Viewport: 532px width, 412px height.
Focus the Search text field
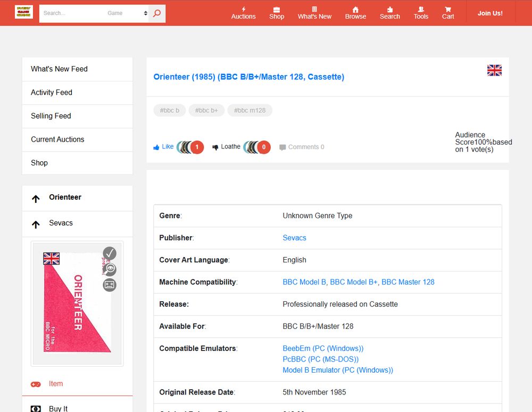tap(72, 13)
